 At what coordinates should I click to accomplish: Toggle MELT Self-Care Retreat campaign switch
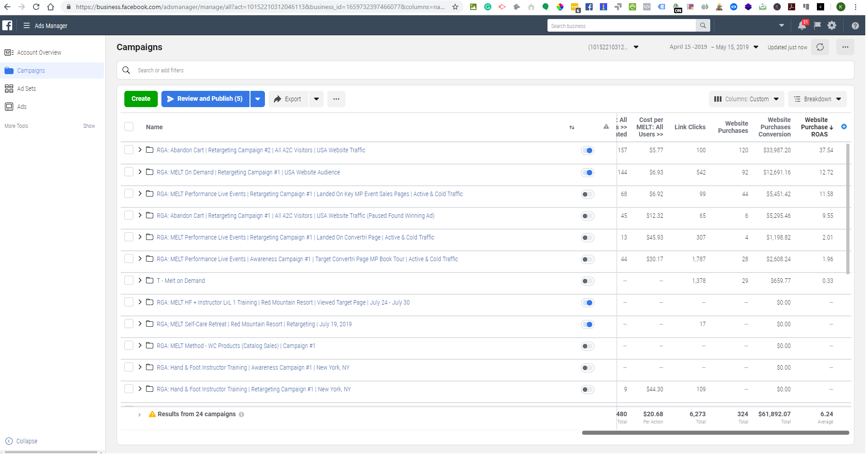point(587,324)
